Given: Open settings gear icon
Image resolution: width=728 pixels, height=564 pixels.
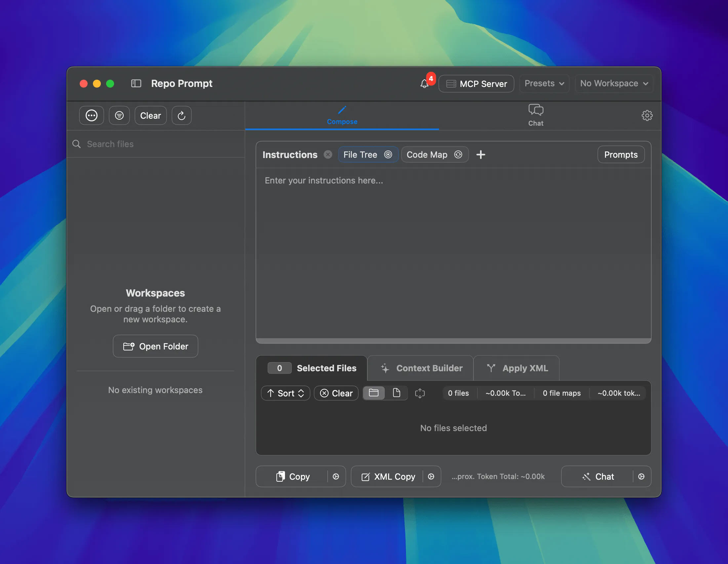Looking at the screenshot, I should pyautogui.click(x=647, y=116).
